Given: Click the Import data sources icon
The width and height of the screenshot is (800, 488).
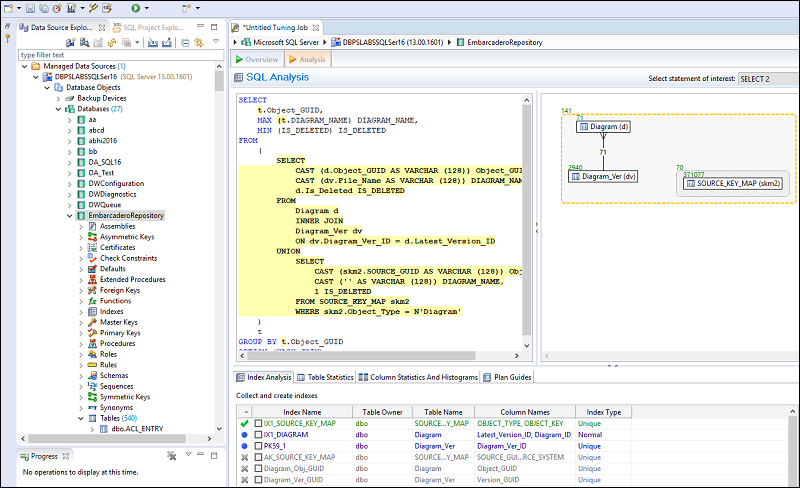Looking at the screenshot, I should [x=153, y=42].
